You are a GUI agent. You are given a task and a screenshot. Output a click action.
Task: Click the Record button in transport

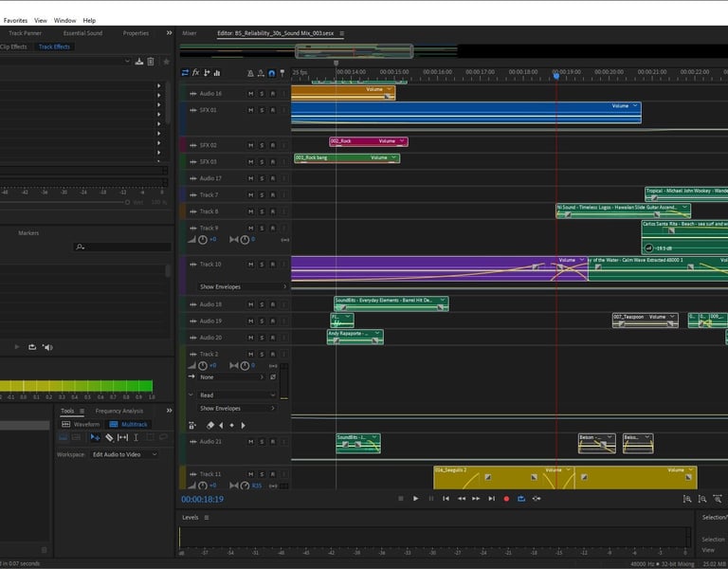pos(506,498)
